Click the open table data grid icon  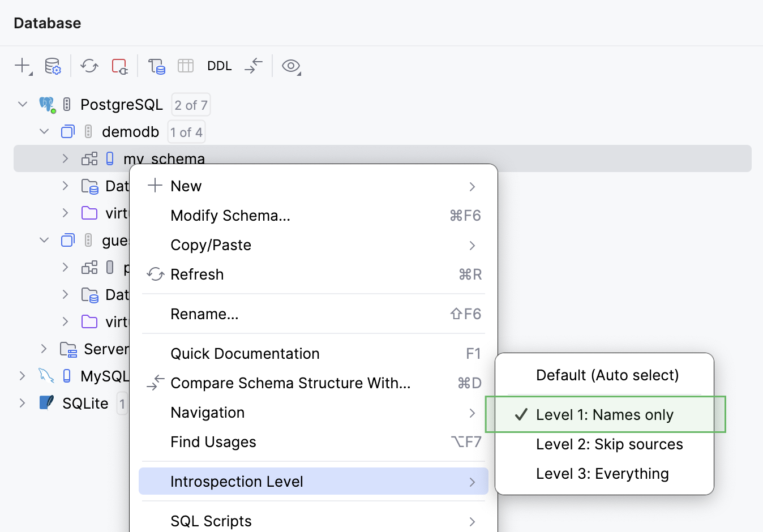point(186,66)
